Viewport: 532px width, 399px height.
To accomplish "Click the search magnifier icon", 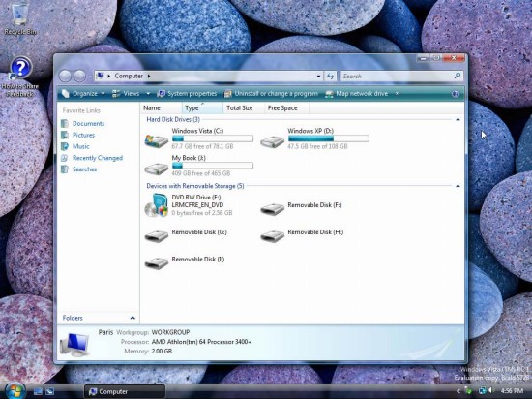I will [x=457, y=76].
